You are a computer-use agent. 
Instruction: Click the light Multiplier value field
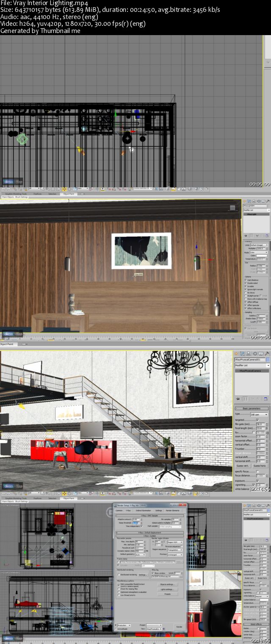coord(261,249)
